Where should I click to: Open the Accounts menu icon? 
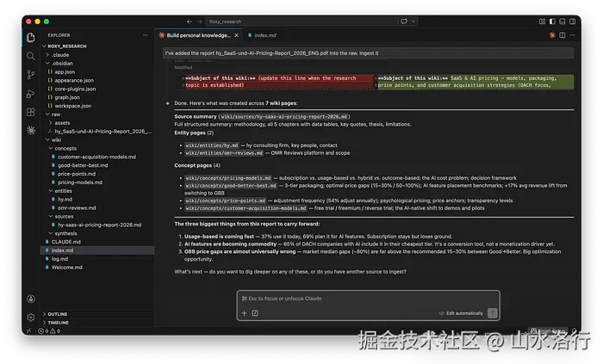(x=31, y=299)
